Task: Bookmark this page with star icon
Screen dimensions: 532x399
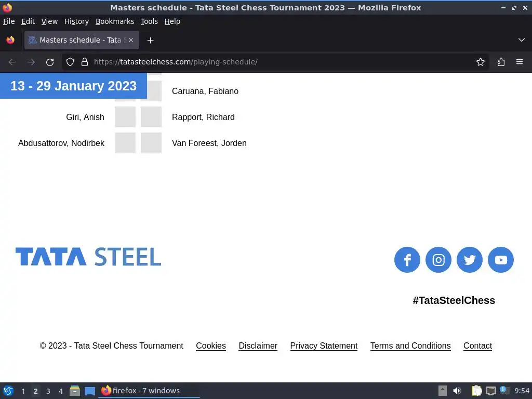Action: 481,62
